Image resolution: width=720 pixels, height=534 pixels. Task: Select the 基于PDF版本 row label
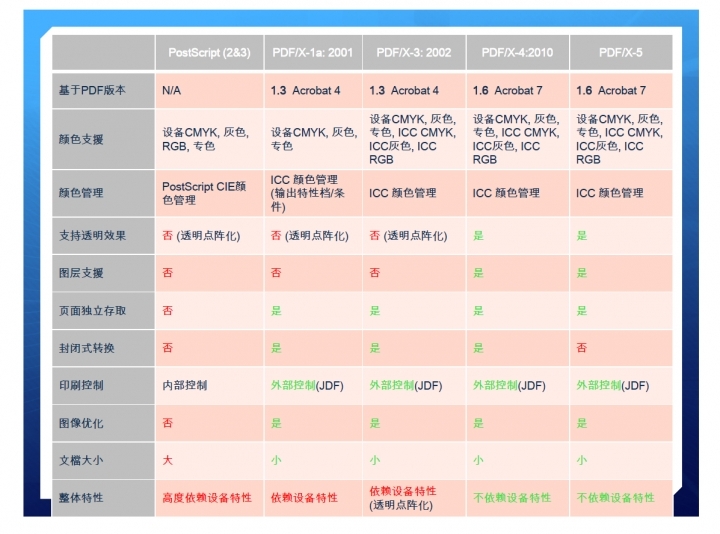point(92,91)
